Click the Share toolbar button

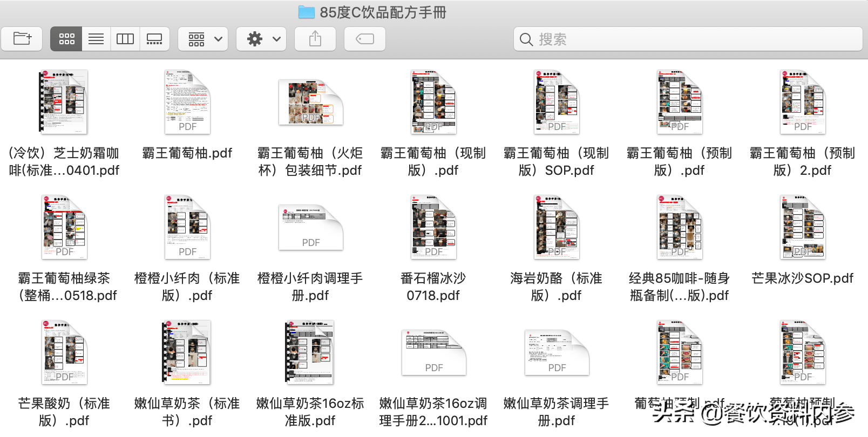[315, 39]
